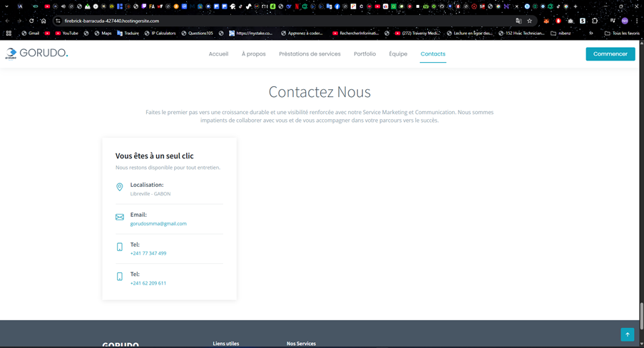The image size is (644, 348).
Task: Open the Tous les favoris folder
Action: (x=622, y=34)
